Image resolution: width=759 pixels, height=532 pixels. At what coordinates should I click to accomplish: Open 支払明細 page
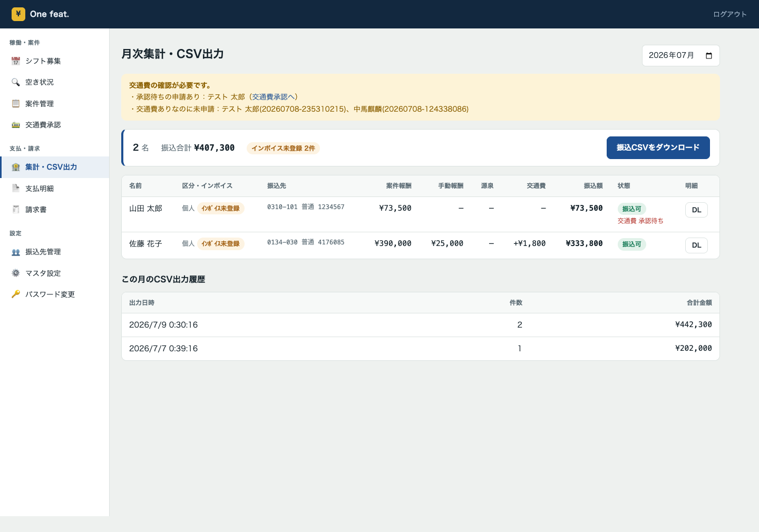[x=55, y=189]
